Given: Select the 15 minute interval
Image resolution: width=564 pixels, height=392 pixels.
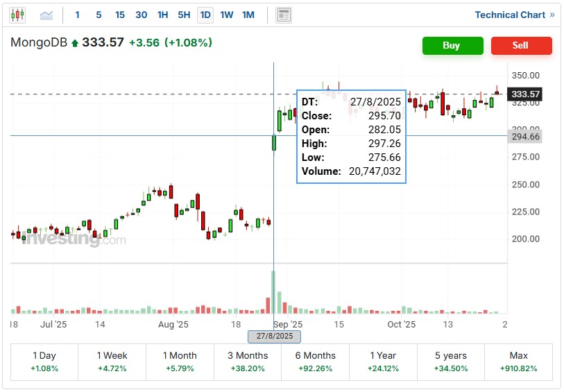Looking at the screenshot, I should pos(120,15).
